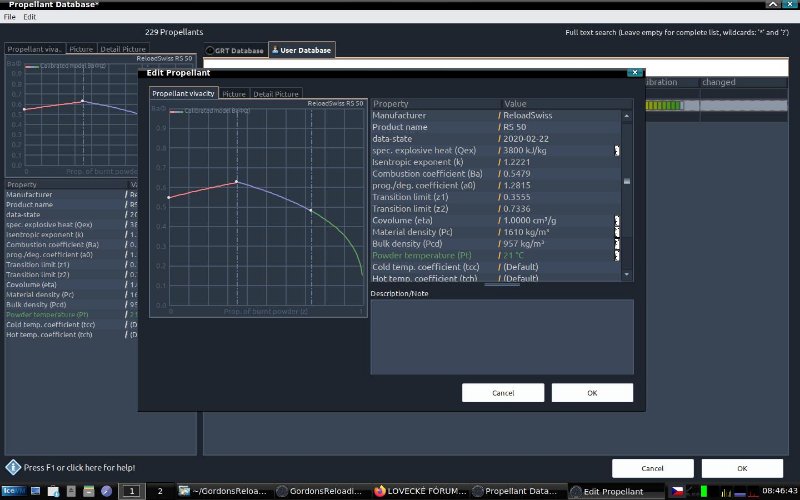Open unit dropdown for Bulk density
Viewport: 800px width, 500px height.
click(617, 243)
